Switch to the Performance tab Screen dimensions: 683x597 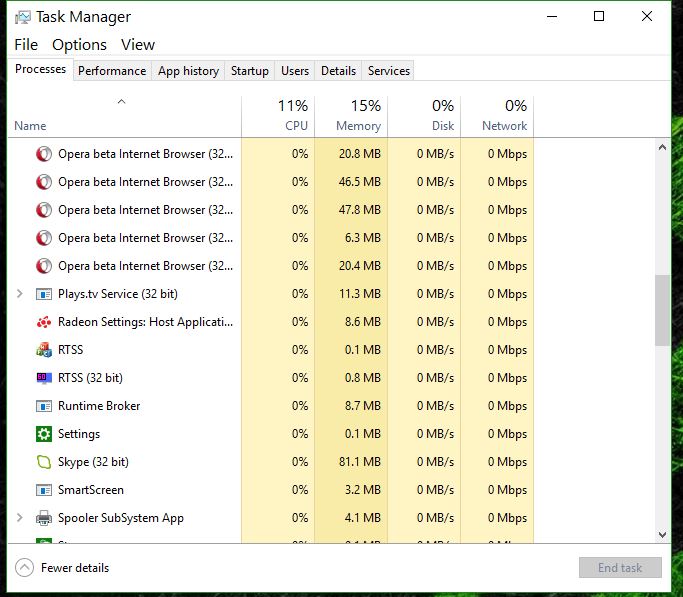pyautogui.click(x=112, y=71)
